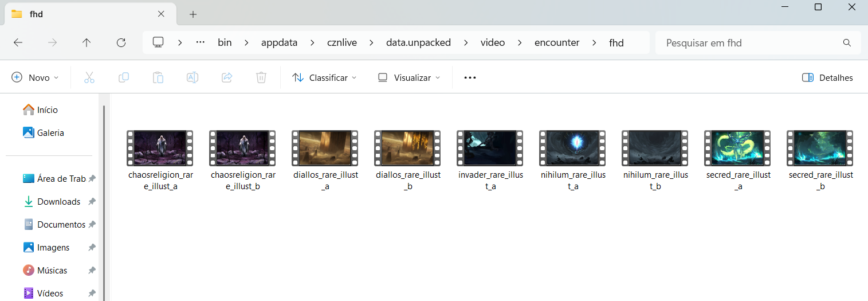The image size is (868, 301).
Task: Go up one folder level
Action: 87,42
